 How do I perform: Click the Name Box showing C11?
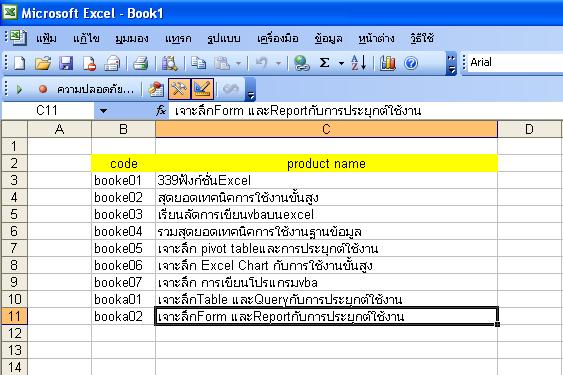(48, 111)
